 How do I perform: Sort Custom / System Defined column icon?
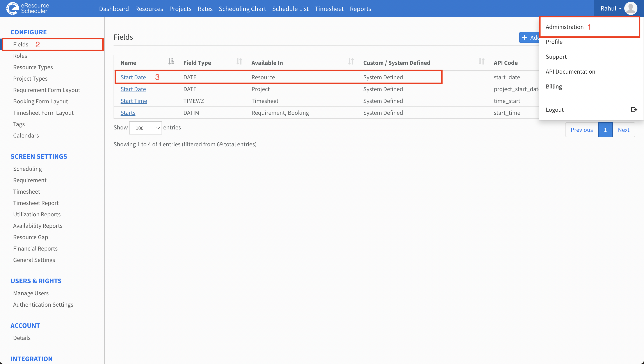(482, 62)
